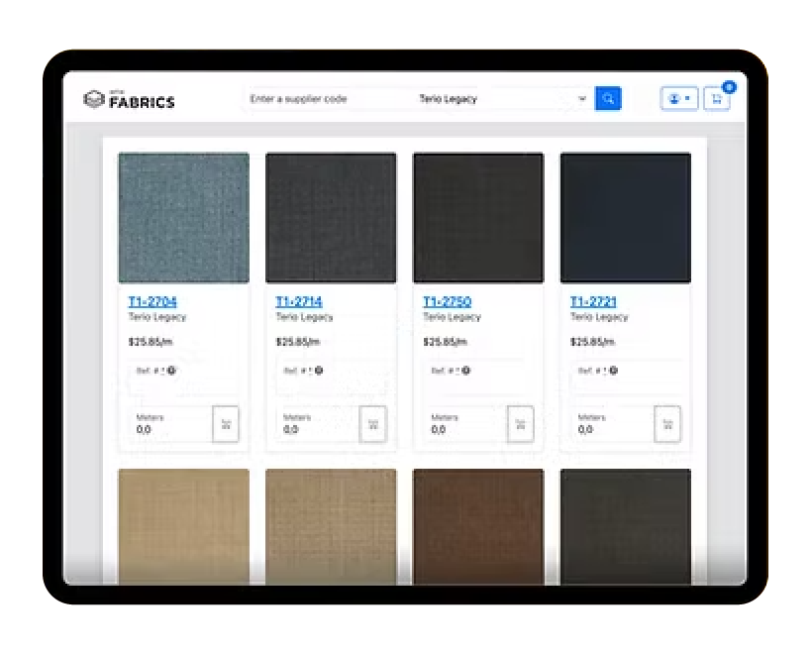Screen dimensions: 812x654
Task: Click the price text under T1-2721
Action: [592, 342]
